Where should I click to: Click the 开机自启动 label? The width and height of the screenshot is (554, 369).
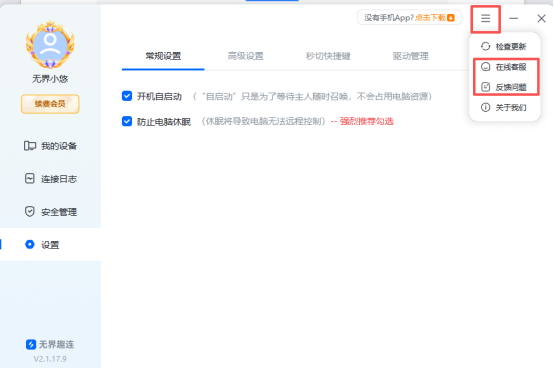pos(159,96)
